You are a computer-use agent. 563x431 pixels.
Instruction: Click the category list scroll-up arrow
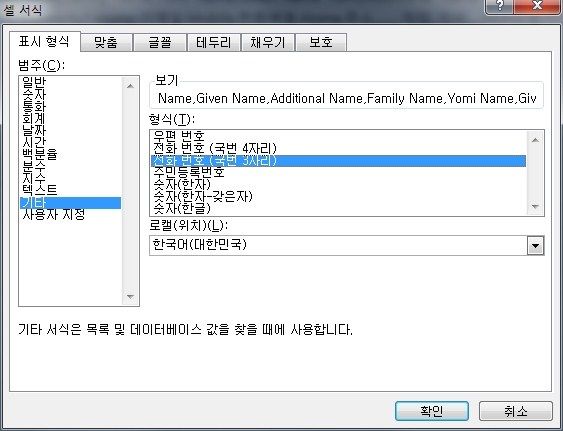click(130, 86)
